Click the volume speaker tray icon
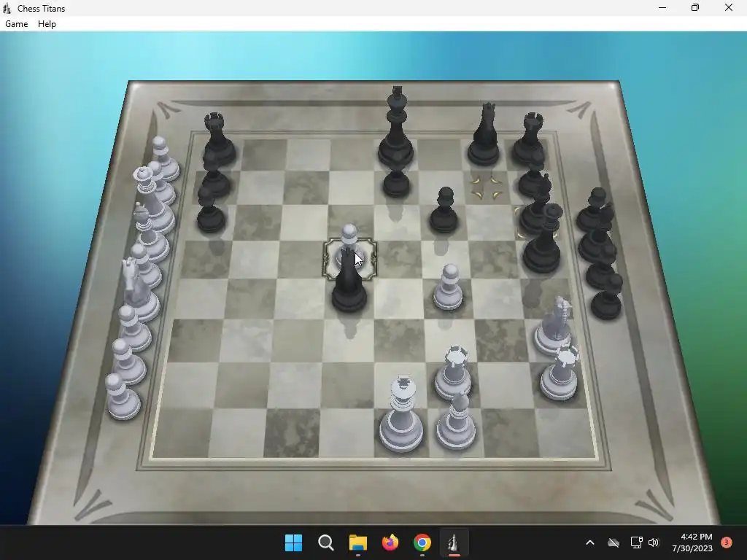 click(x=654, y=542)
